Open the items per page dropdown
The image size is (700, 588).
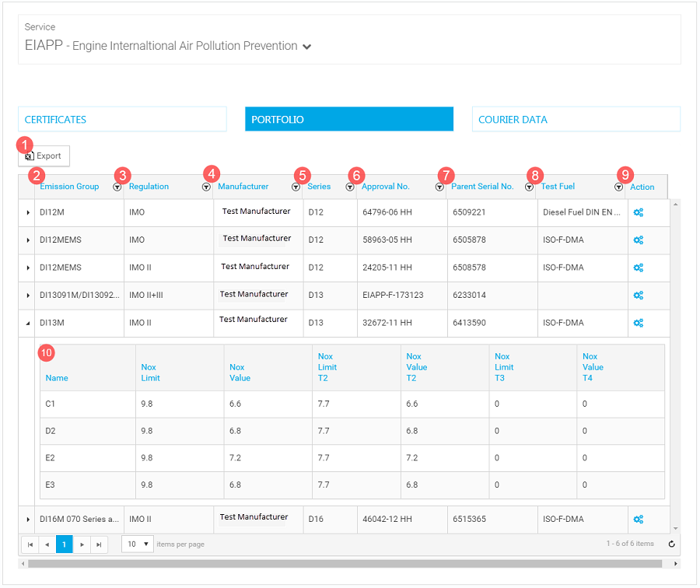(138, 544)
